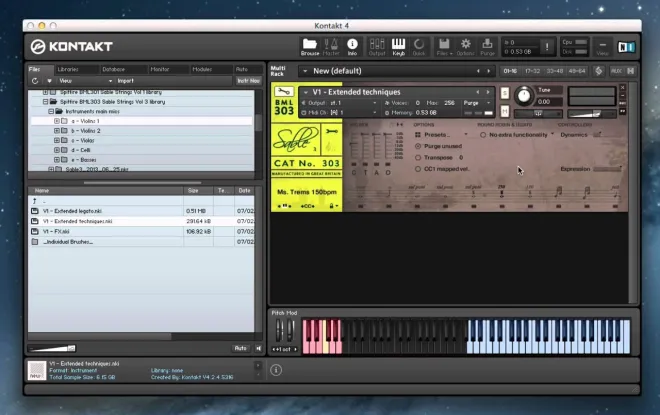The height and width of the screenshot is (415, 660).
Task: Open the Files menu icon
Action: pos(444,46)
